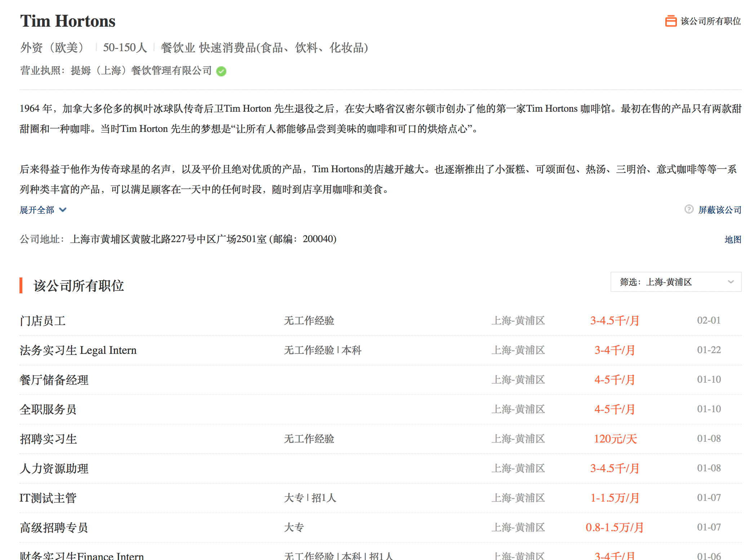The image size is (754, 560).
Task: Click the 02-01 posting date
Action: tap(709, 320)
